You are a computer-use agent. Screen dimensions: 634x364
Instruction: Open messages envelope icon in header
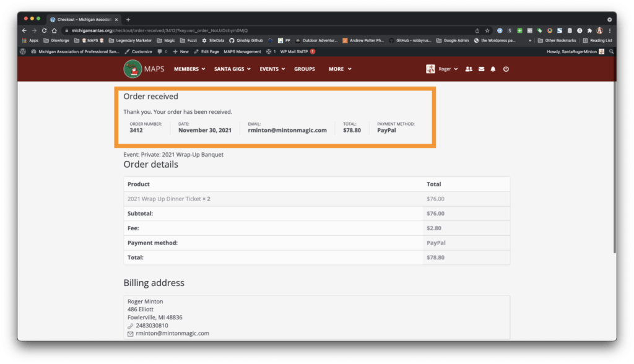(x=481, y=69)
